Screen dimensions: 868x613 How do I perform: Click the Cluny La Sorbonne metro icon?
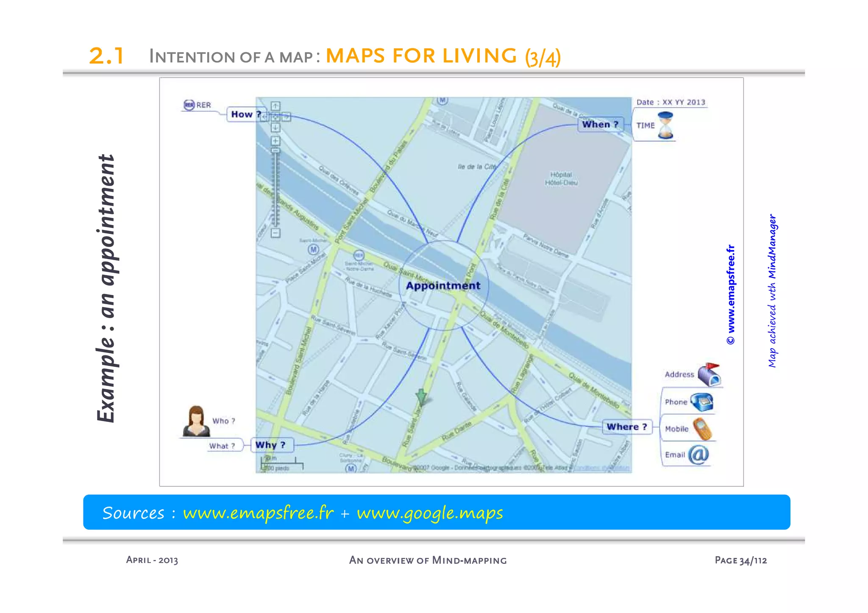(351, 468)
